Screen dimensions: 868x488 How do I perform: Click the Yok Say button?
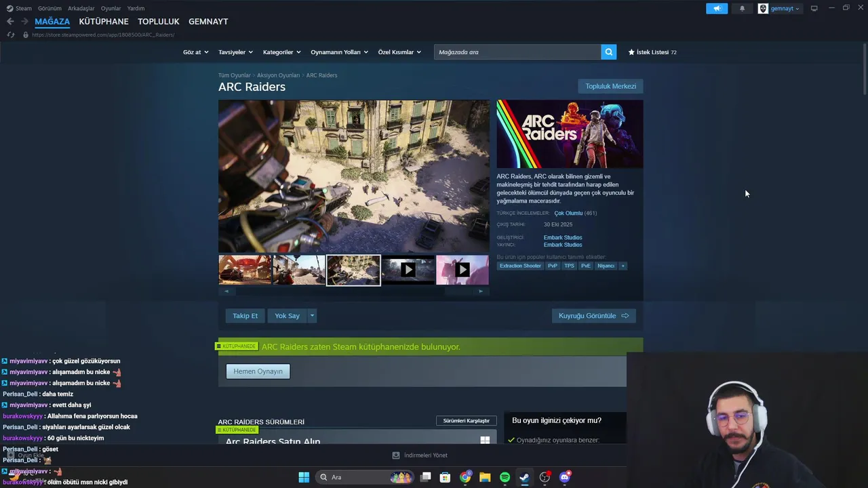pyautogui.click(x=287, y=316)
